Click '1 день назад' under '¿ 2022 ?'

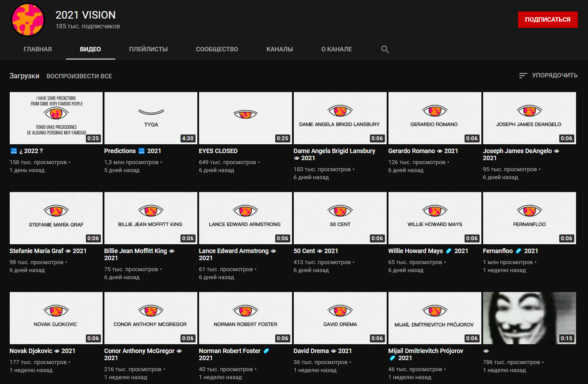point(27,170)
